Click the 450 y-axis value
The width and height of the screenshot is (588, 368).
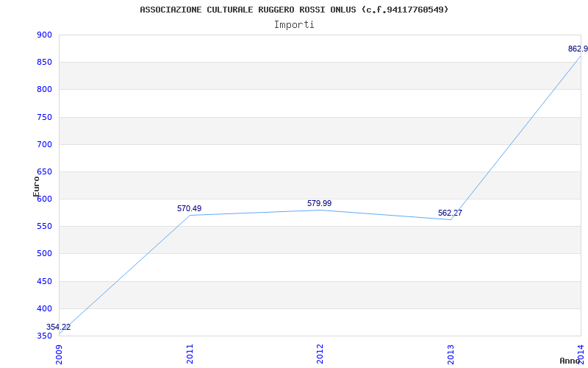(44, 282)
